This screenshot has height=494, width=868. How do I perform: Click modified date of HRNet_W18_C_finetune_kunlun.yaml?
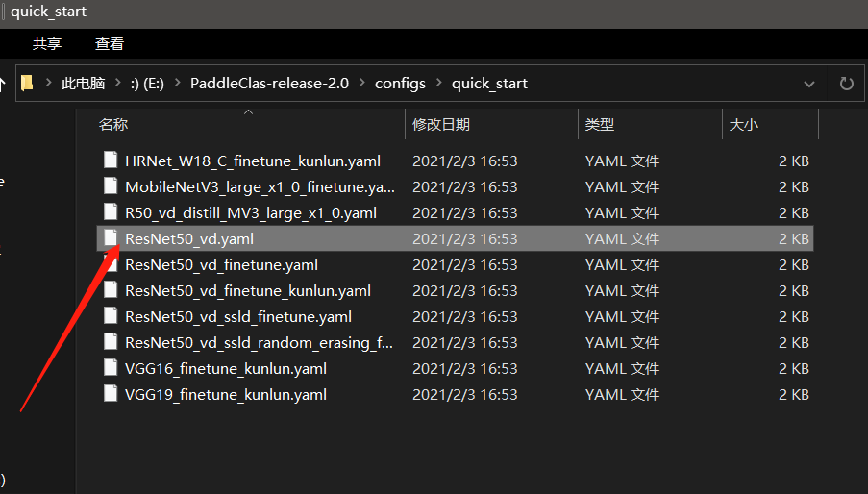pyautogui.click(x=465, y=161)
